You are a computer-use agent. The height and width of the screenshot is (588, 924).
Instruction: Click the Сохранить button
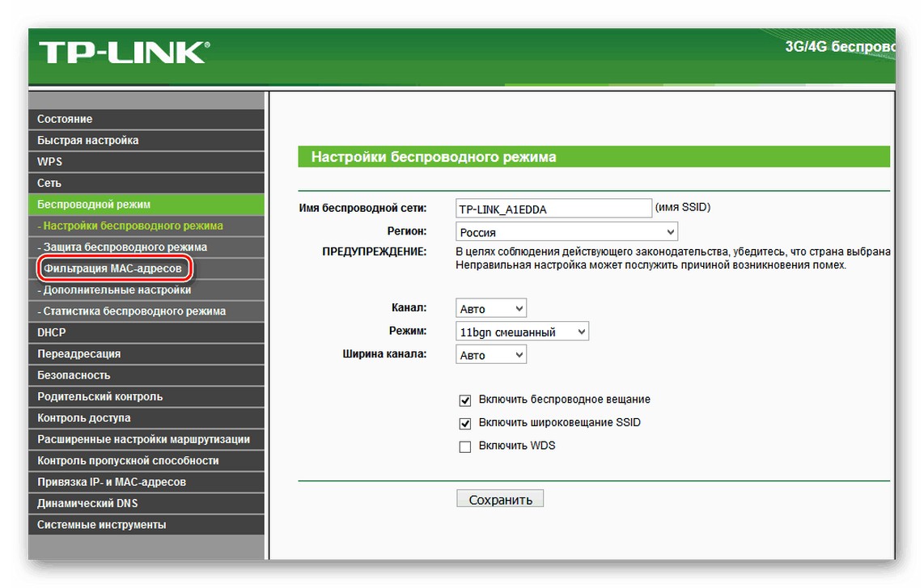[500, 499]
